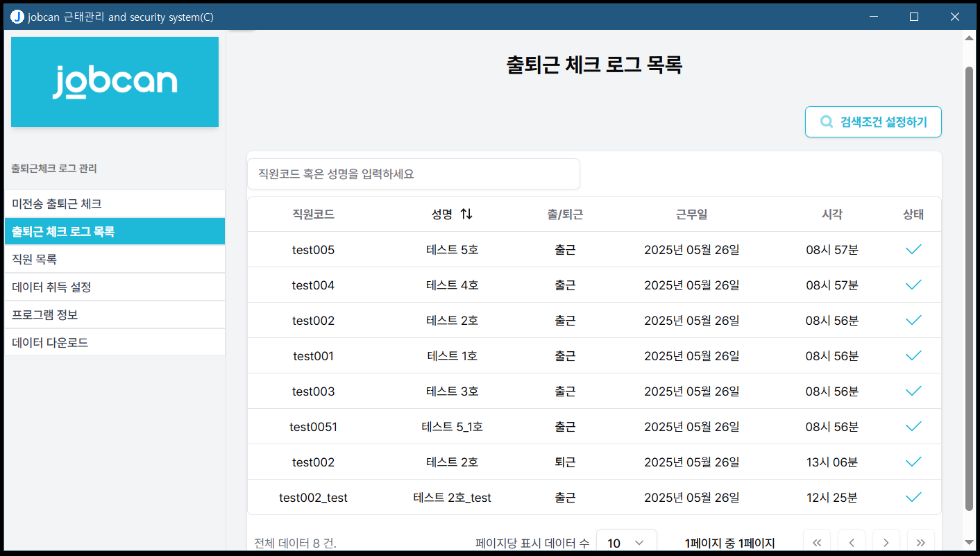The width and height of the screenshot is (980, 556).
Task: Go to 데이터 다운로드 in sidebar
Action: 115,342
